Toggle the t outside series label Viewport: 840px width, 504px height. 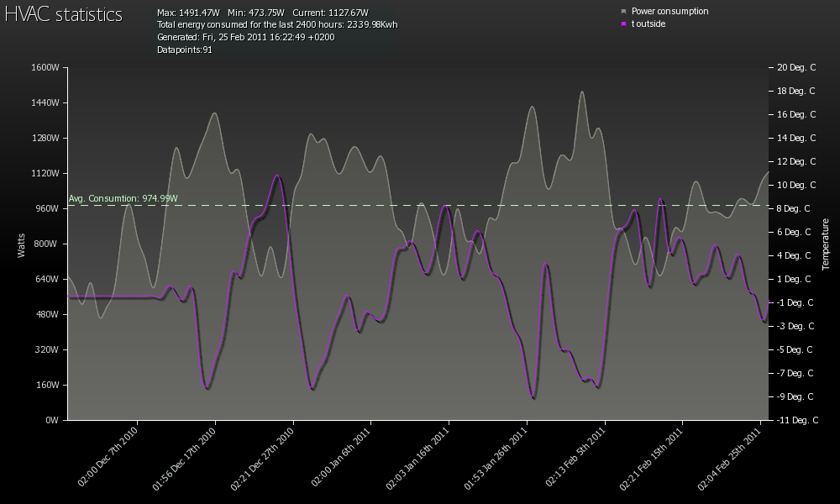point(648,24)
